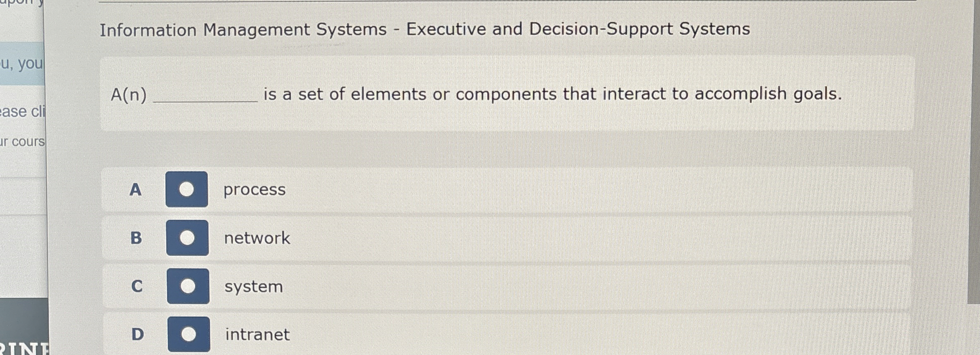This screenshot has width=980, height=355.
Task: Click the letter label A
Action: click(137, 190)
